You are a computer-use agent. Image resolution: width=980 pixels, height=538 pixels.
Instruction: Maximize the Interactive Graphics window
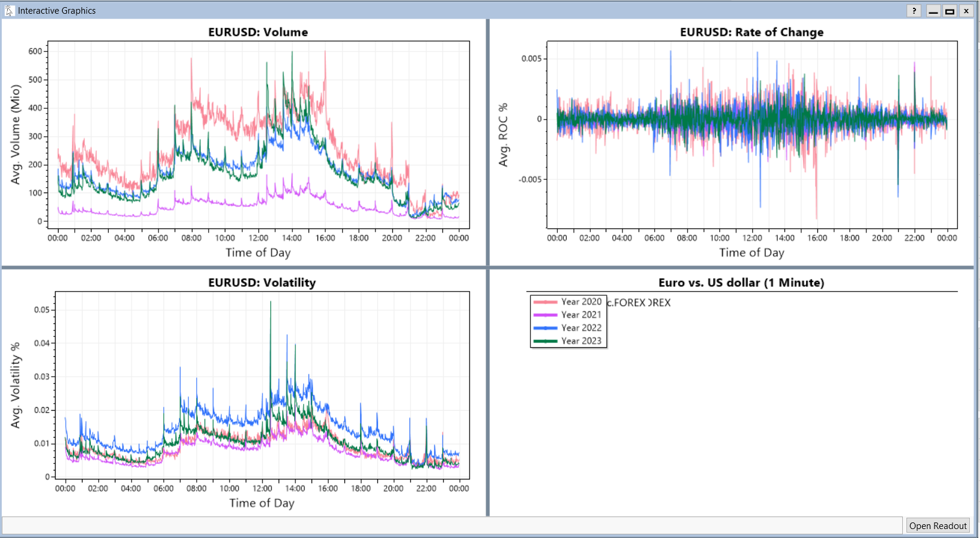(x=950, y=11)
